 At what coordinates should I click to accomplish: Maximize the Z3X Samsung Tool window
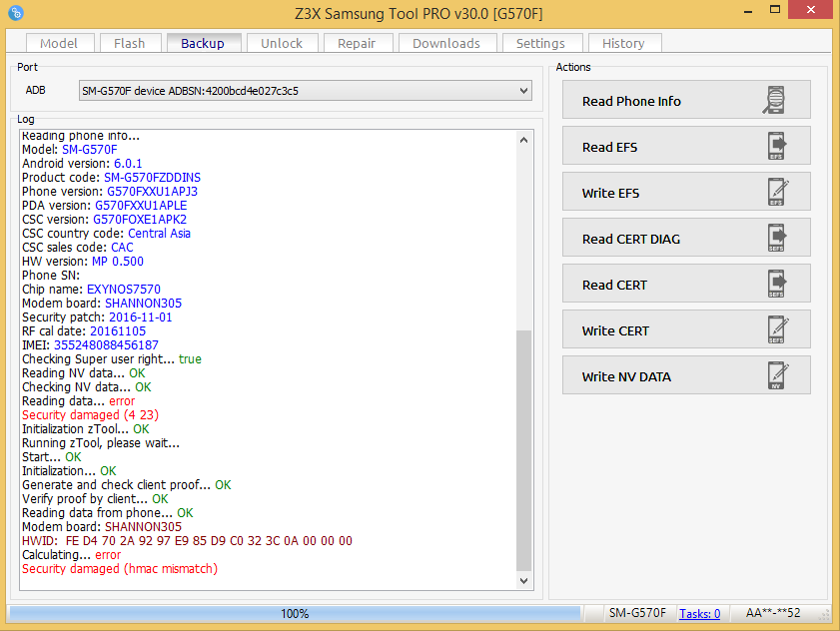pyautogui.click(x=775, y=10)
